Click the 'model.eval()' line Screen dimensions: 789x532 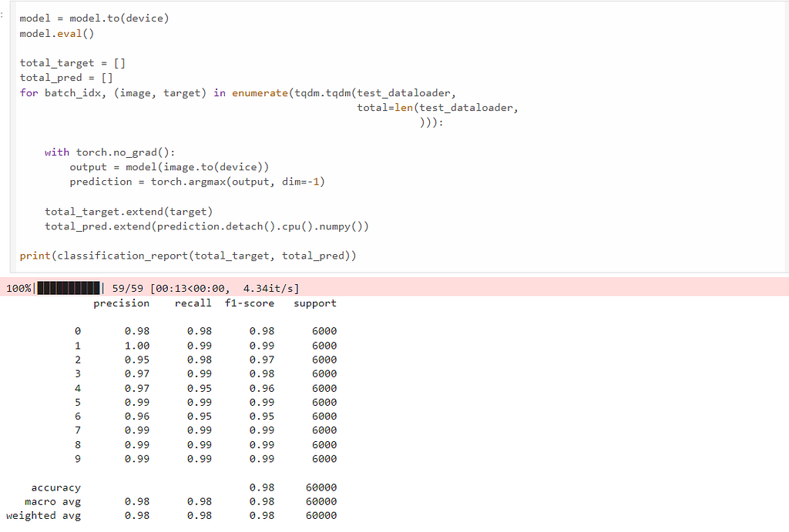(x=57, y=34)
